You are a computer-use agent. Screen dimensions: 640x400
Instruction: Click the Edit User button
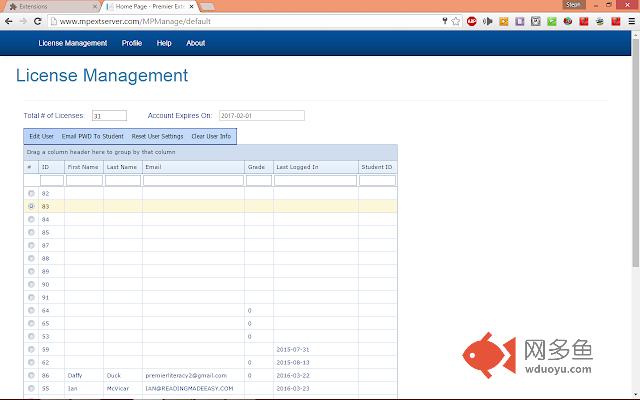(41, 136)
